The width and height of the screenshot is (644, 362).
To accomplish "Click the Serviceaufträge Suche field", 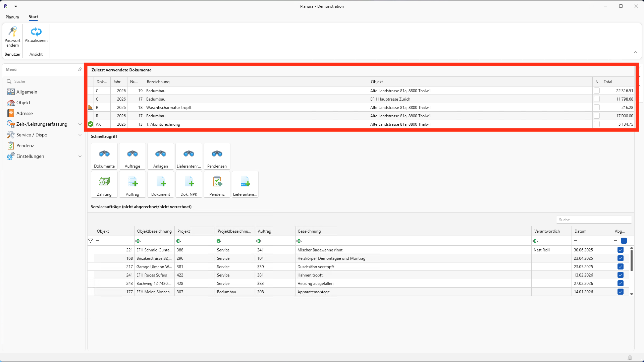I will click(593, 220).
